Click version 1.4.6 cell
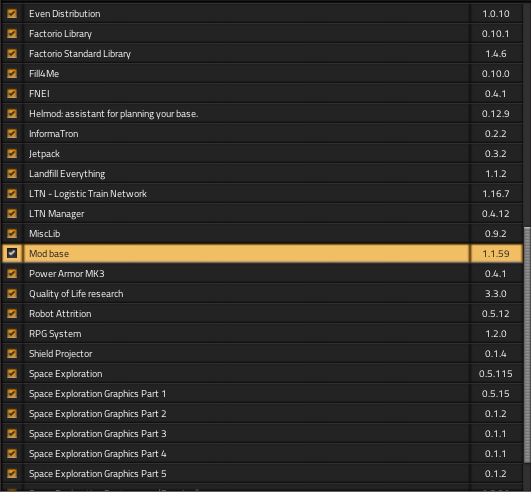This screenshot has width=531, height=492. (x=496, y=54)
